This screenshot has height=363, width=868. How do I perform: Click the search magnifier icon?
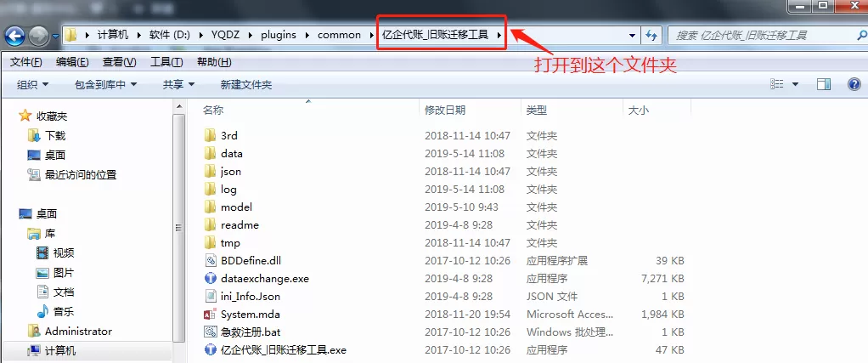(862, 35)
